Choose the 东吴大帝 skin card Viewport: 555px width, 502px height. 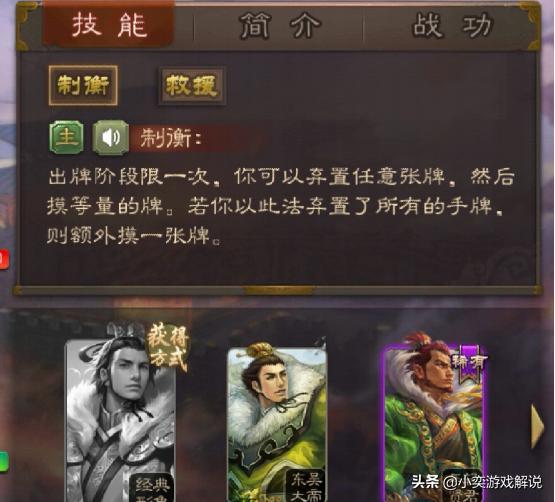point(277,425)
